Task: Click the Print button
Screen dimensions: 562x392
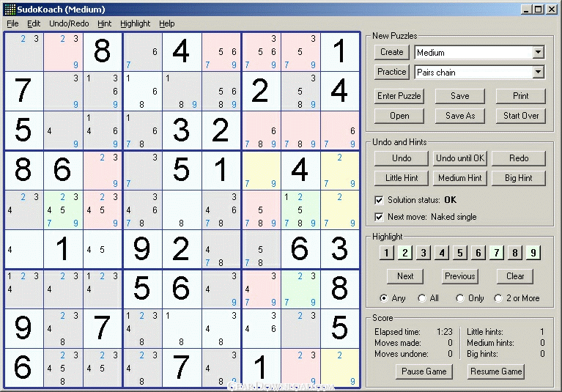Action: tap(521, 96)
